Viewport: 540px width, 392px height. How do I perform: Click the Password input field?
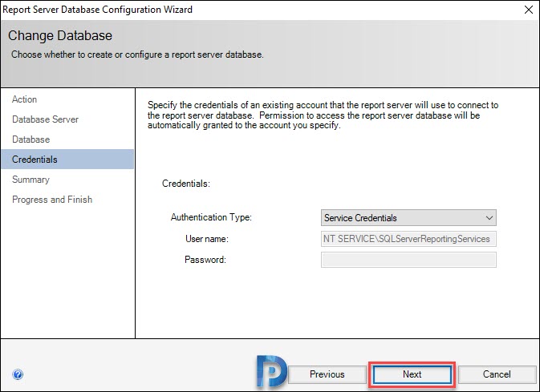pos(408,260)
